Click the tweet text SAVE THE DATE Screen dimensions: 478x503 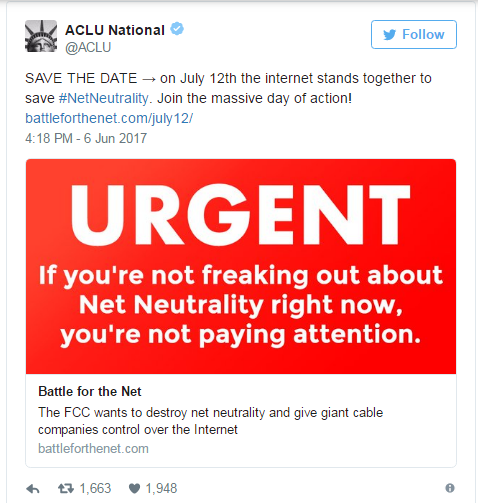point(81,79)
